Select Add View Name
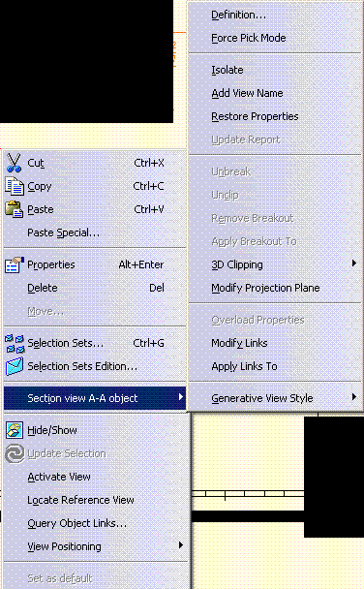 [247, 93]
